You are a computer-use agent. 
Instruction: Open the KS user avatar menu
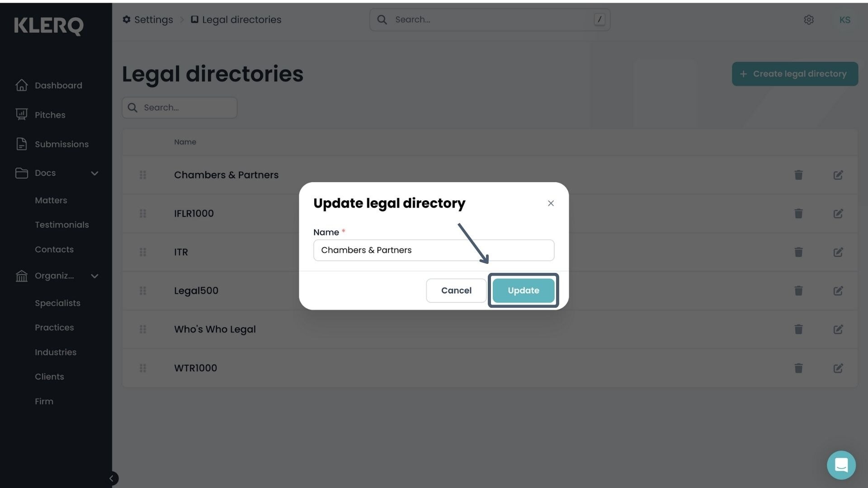844,20
